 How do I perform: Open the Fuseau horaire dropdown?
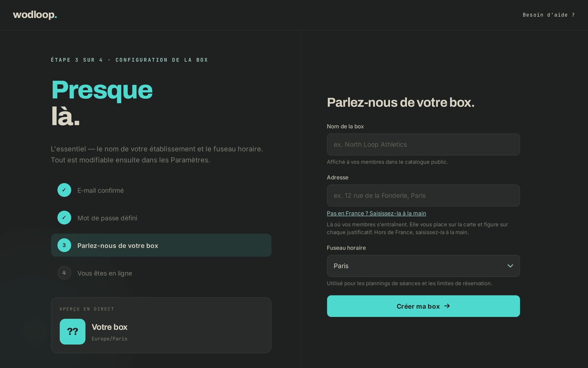[423, 266]
